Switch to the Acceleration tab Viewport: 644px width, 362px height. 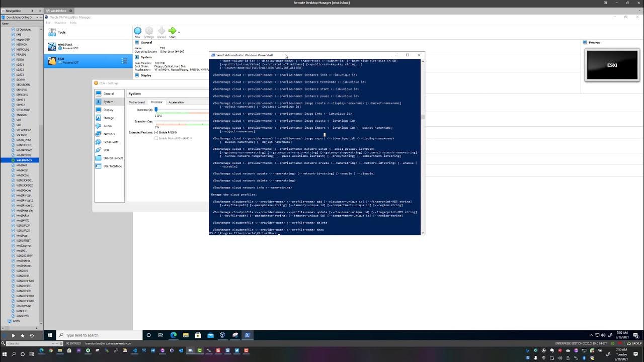(x=176, y=102)
